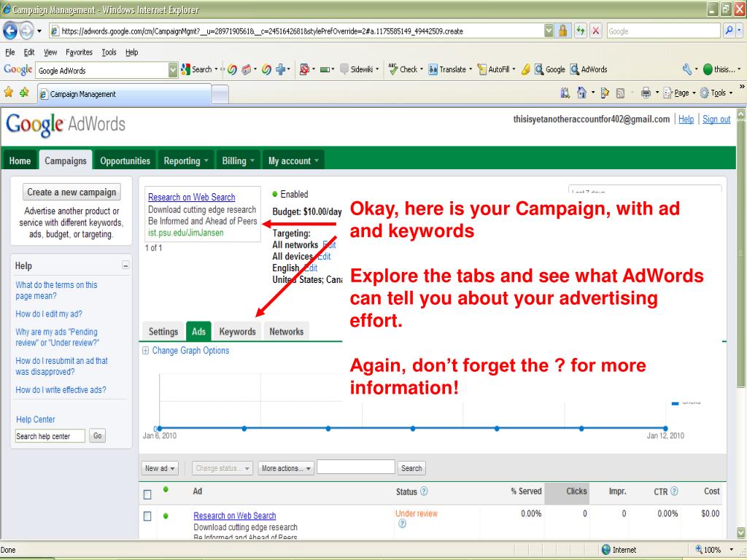Click the 'Go' button in Help Center
The image size is (747, 560).
point(98,436)
